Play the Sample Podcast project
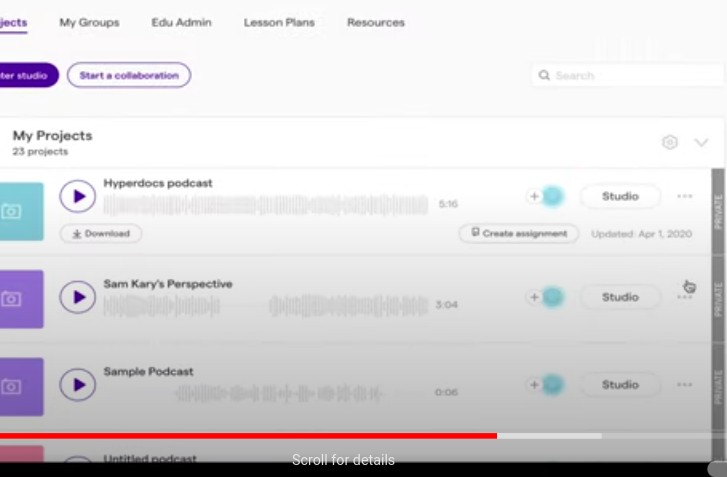This screenshot has width=727, height=477. tap(77, 385)
